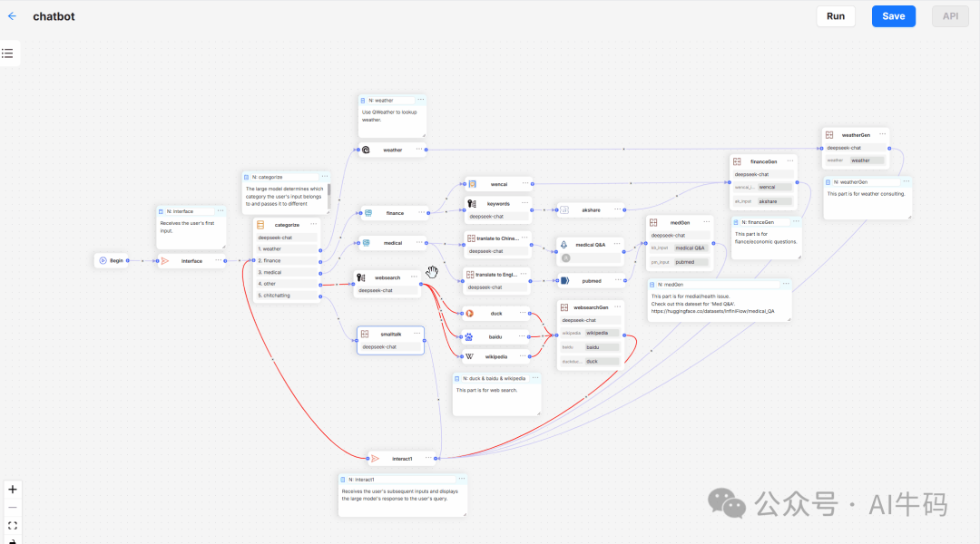980x544 pixels.
Task: Open the list menu icon at left
Action: point(7,53)
